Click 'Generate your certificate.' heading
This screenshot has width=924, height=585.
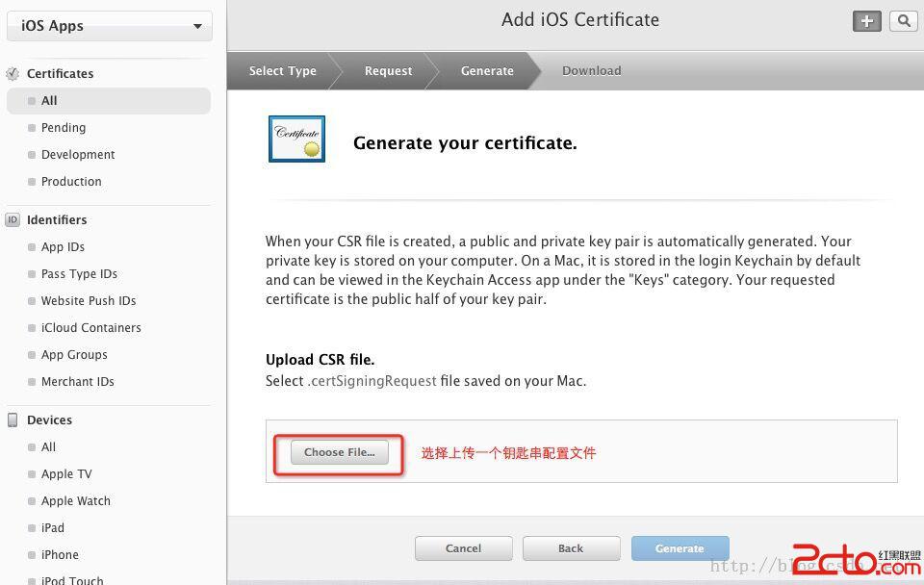tap(465, 143)
